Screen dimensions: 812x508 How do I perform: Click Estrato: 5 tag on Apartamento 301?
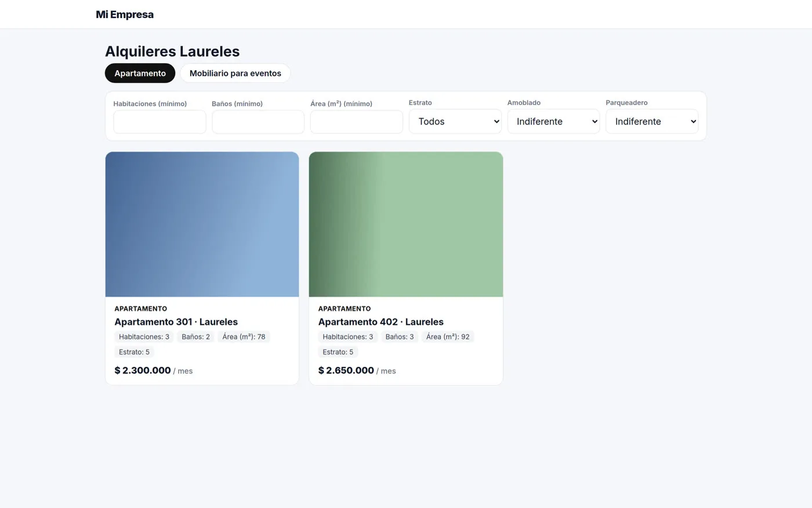pos(134,352)
